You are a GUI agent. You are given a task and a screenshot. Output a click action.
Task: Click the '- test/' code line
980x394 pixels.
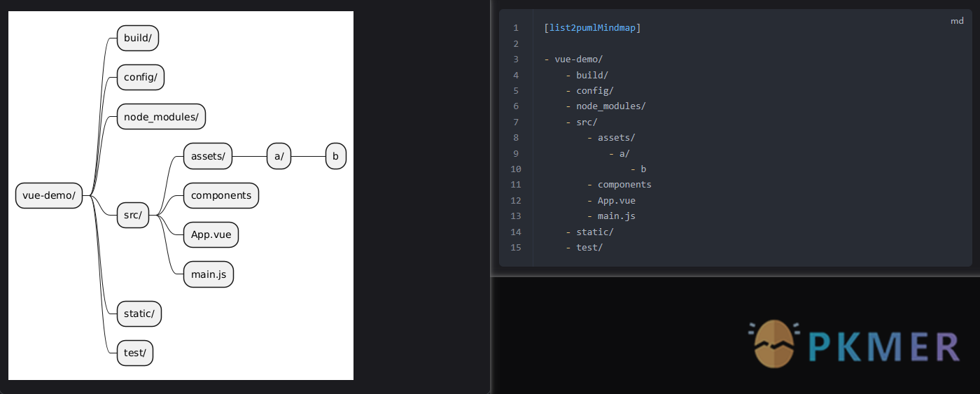coord(584,247)
